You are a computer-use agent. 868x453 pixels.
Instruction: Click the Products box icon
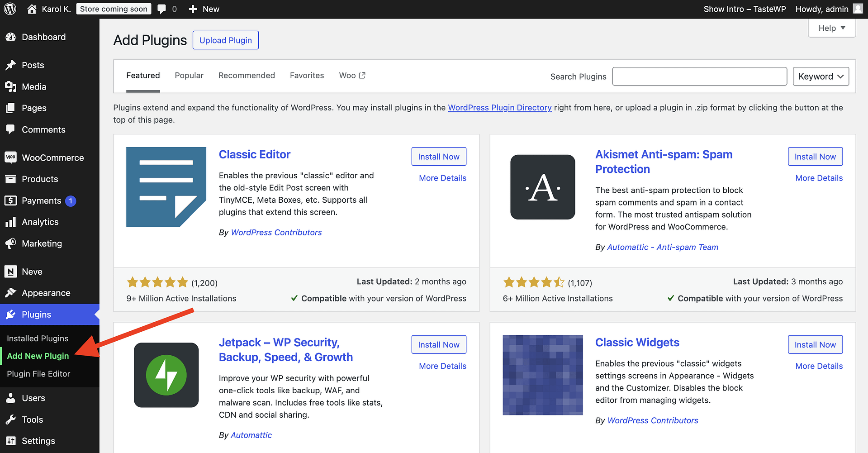11,179
